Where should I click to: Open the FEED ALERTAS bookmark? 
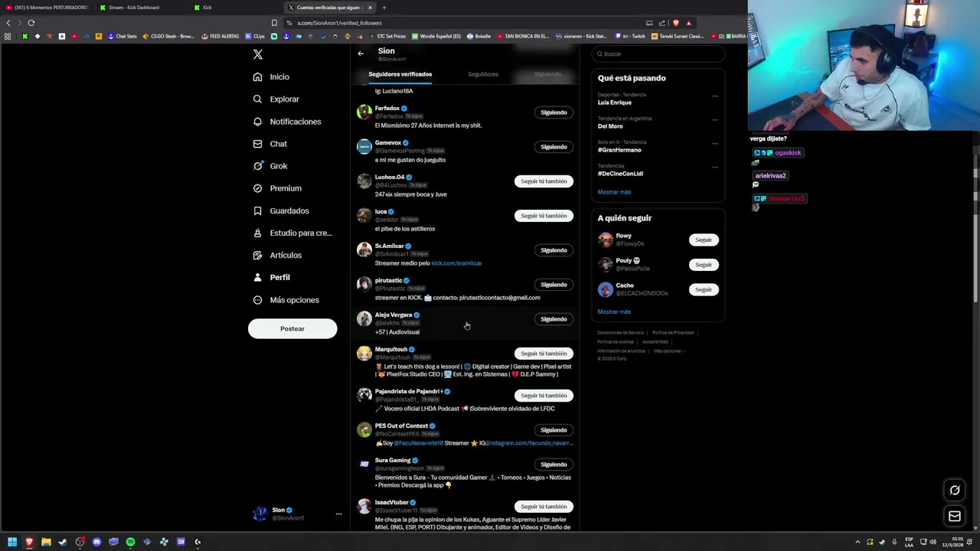[220, 36]
